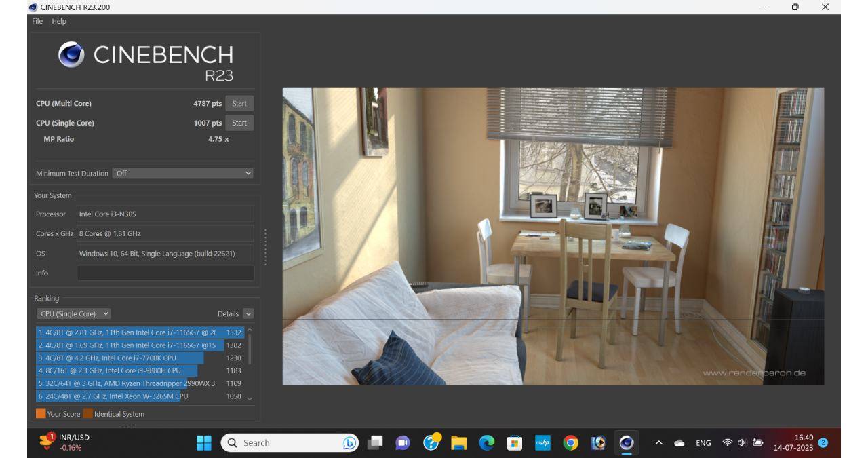Screen dimensions: 868x458
Task: Click the Wi-Fi icon in system tray
Action: 728,443
